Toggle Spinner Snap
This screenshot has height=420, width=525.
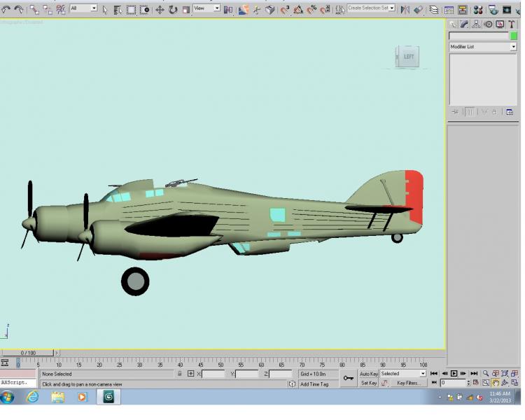(325, 10)
